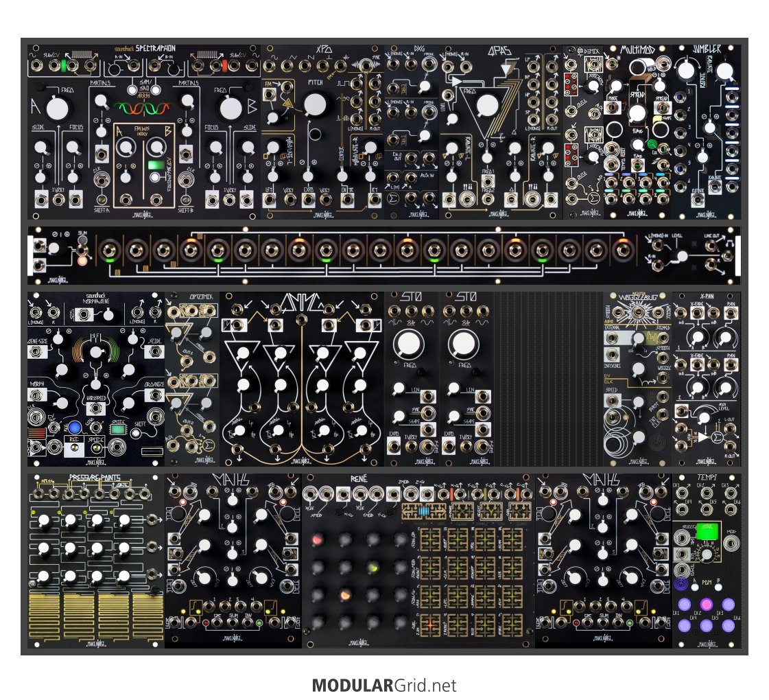
Task: Select the XPO oscillator module
Action: [x=322, y=132]
